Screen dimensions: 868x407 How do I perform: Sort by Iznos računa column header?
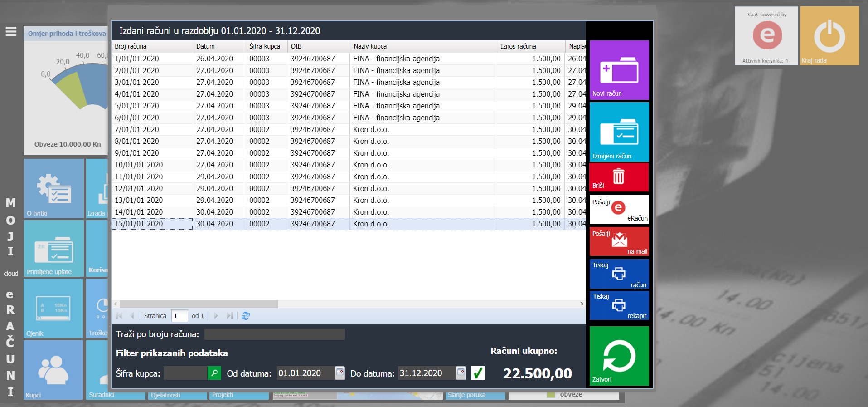pos(531,46)
